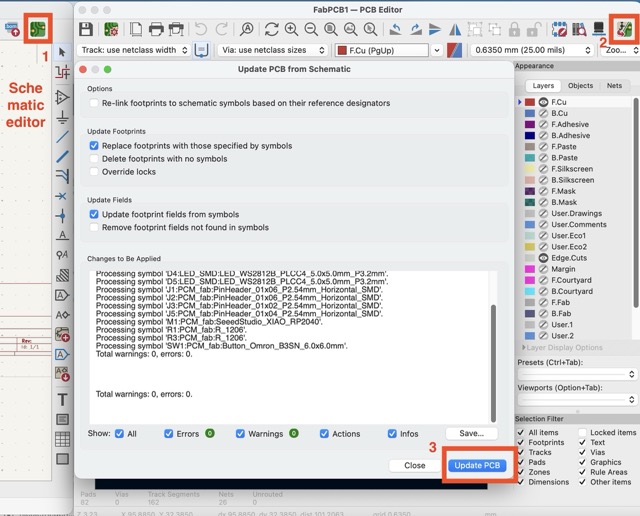Select the large T text tool

pos(62,399)
